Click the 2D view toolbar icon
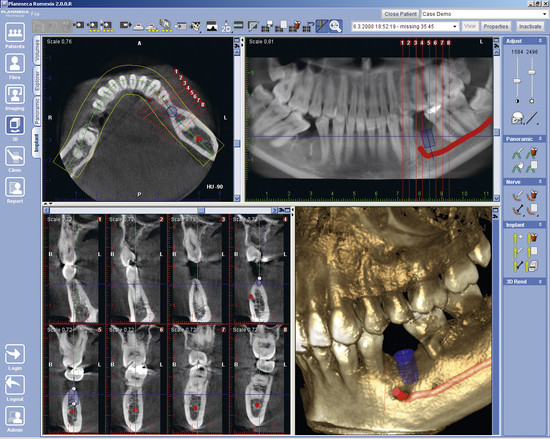Screen dimensions: 550x439 click(226, 26)
